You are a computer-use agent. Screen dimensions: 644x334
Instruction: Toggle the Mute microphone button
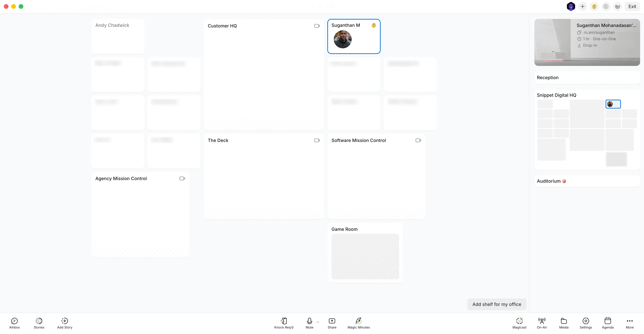[x=309, y=321]
